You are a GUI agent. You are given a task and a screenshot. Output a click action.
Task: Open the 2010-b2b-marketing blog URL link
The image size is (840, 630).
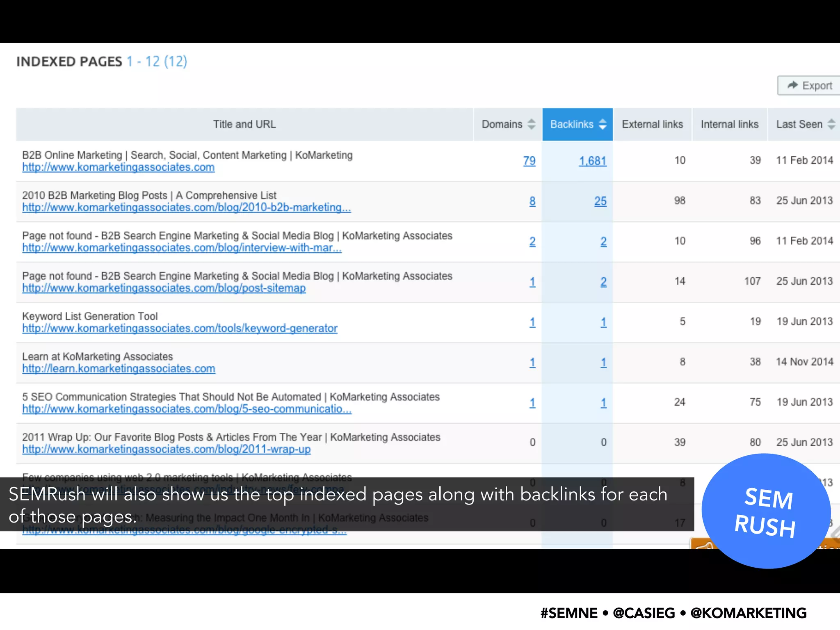tap(187, 208)
